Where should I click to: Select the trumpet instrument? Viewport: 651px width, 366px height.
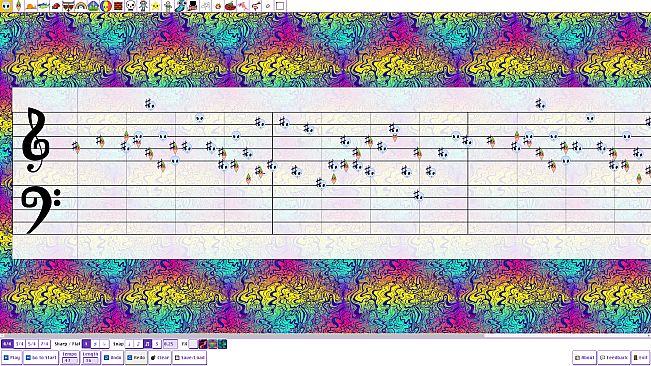(255, 6)
